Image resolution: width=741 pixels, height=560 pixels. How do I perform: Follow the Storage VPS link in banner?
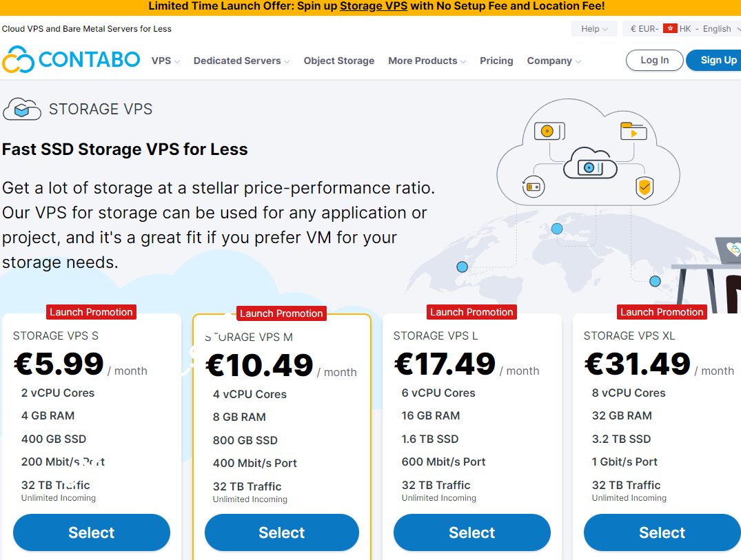click(x=374, y=6)
